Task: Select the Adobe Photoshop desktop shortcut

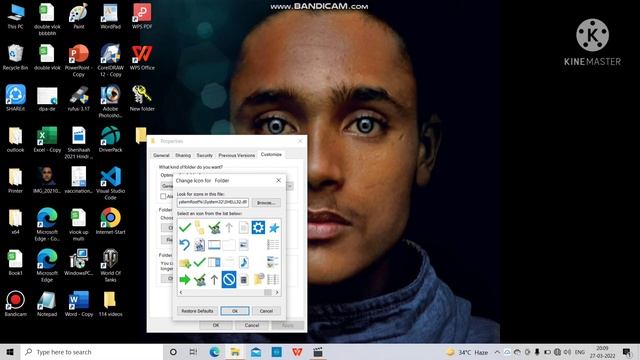Action: click(x=110, y=101)
